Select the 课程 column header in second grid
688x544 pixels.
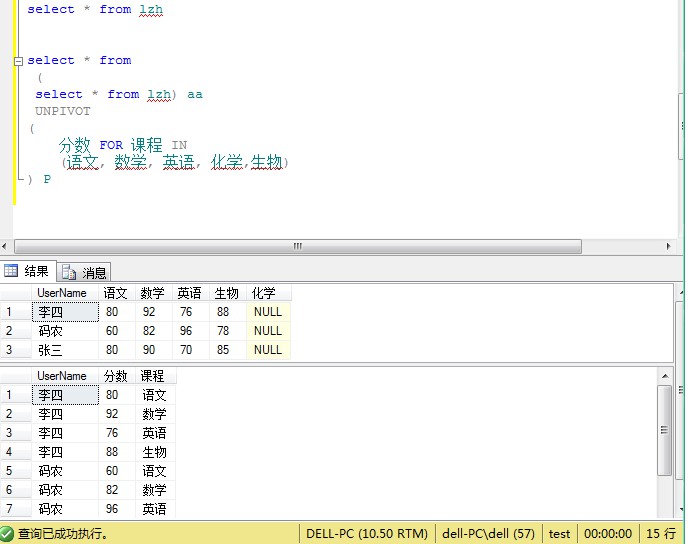click(x=153, y=376)
